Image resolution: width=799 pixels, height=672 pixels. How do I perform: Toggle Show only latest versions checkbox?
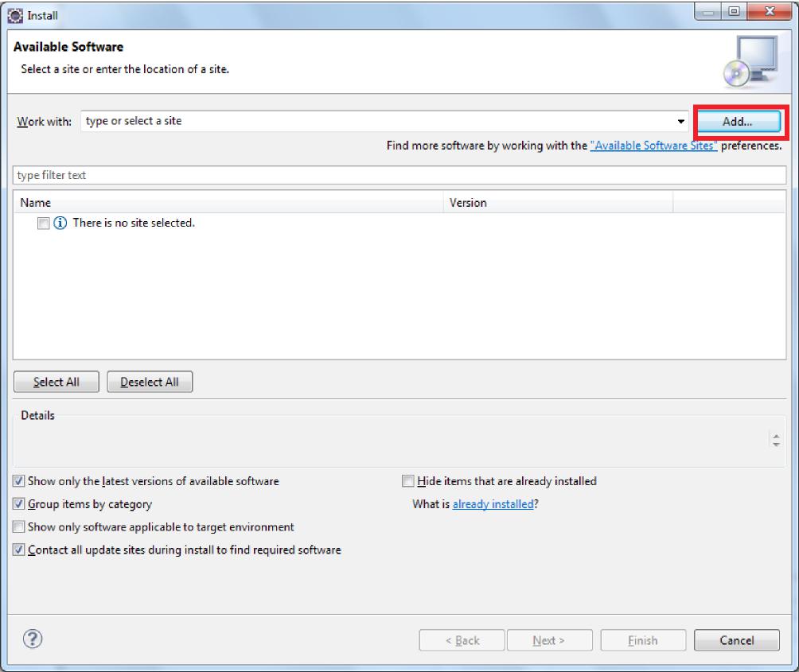tap(18, 481)
